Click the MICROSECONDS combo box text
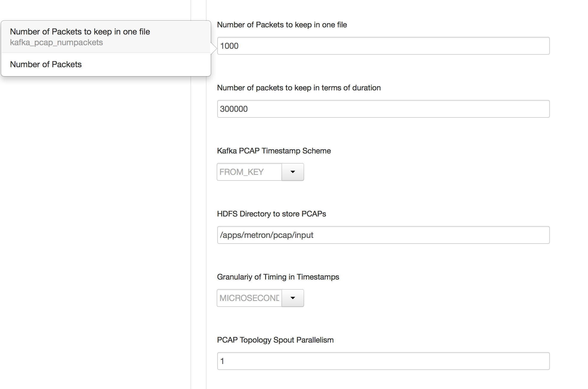The height and width of the screenshot is (389, 588). point(249,298)
